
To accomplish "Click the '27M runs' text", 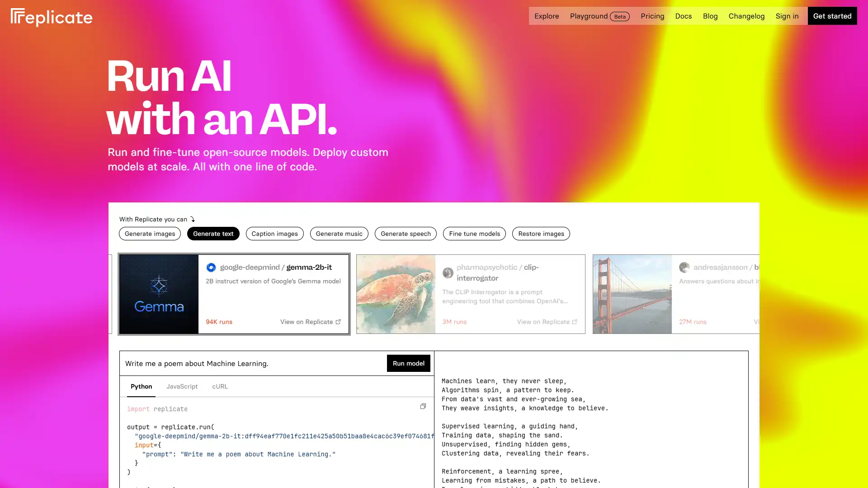I will 693,322.
